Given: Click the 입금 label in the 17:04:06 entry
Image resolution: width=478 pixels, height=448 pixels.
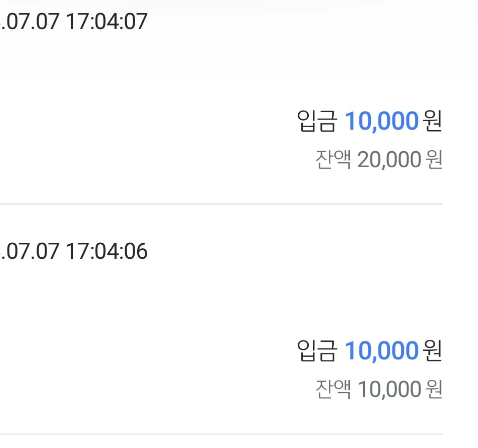Looking at the screenshot, I should 317,351.
